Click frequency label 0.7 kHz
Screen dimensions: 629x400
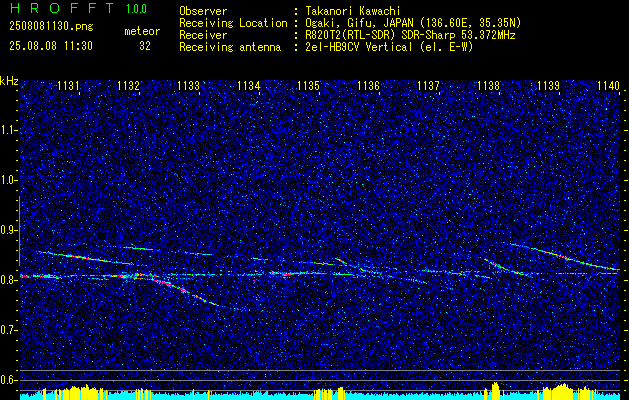[x=8, y=330]
